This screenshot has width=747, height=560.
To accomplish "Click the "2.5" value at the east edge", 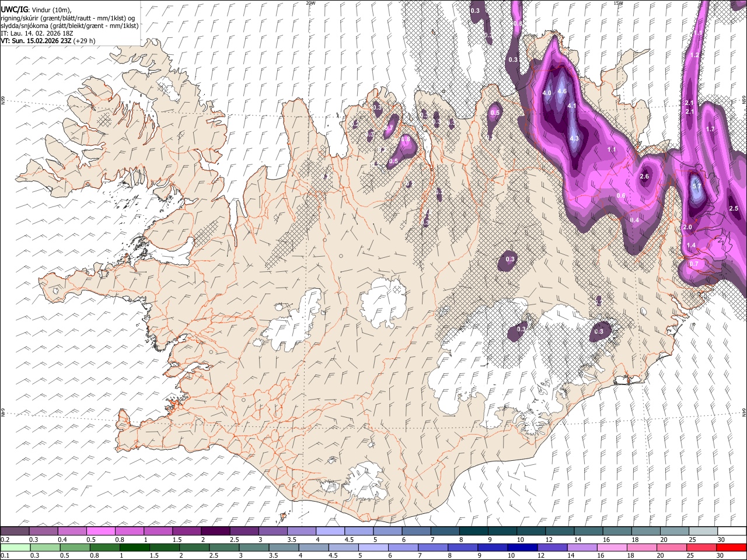I will pyautogui.click(x=734, y=209).
